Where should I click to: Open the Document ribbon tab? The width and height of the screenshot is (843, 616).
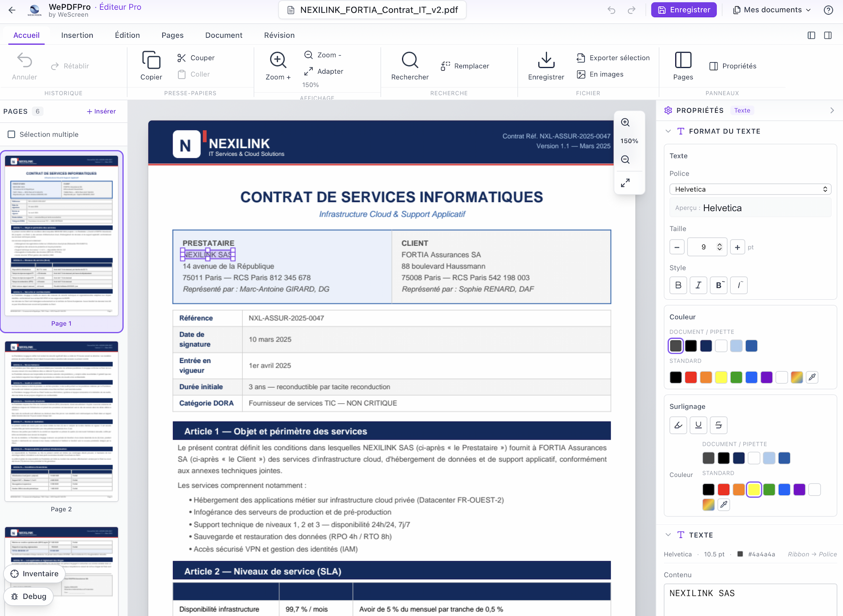point(223,35)
